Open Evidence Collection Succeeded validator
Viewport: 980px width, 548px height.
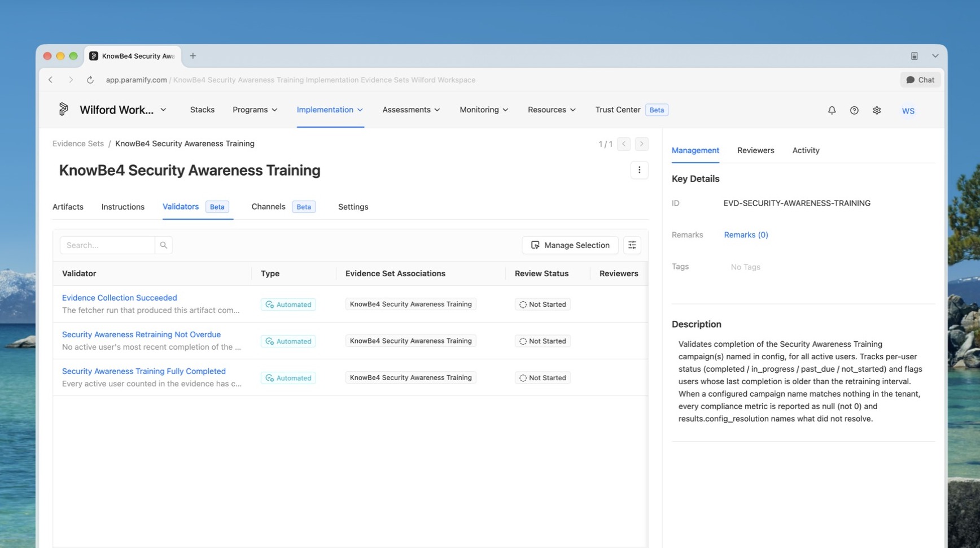[x=119, y=298]
